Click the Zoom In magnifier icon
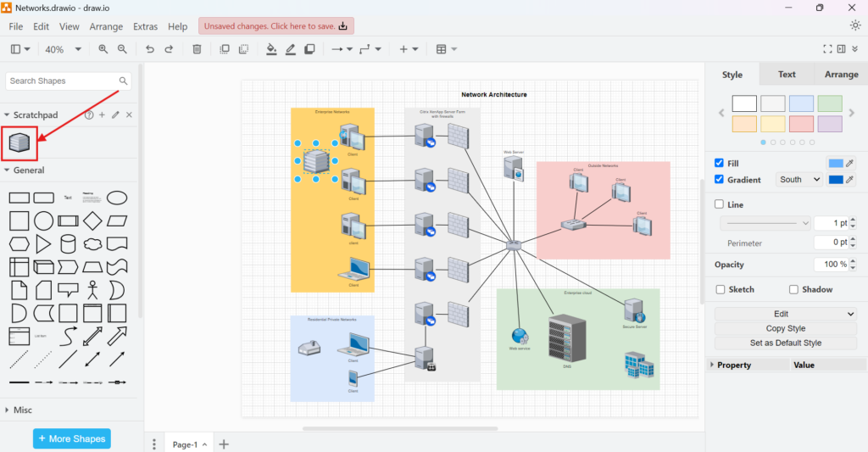Screen dimensions: 868x452 [x=103, y=49]
